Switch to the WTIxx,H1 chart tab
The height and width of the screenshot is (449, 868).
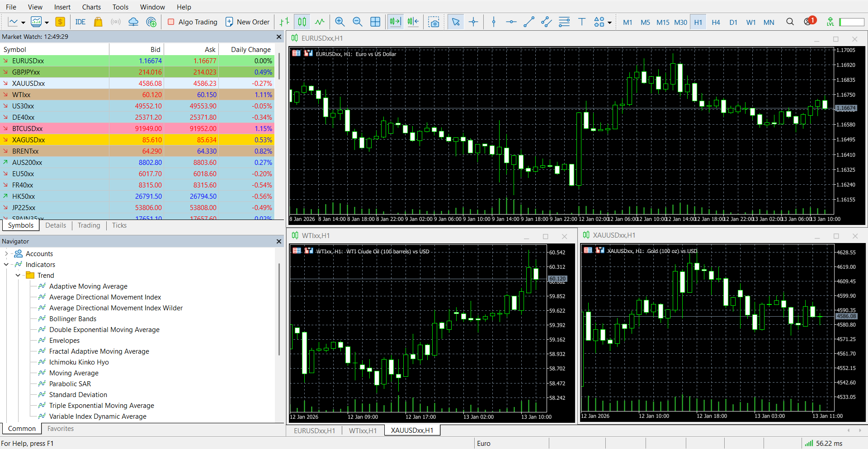pyautogui.click(x=363, y=430)
